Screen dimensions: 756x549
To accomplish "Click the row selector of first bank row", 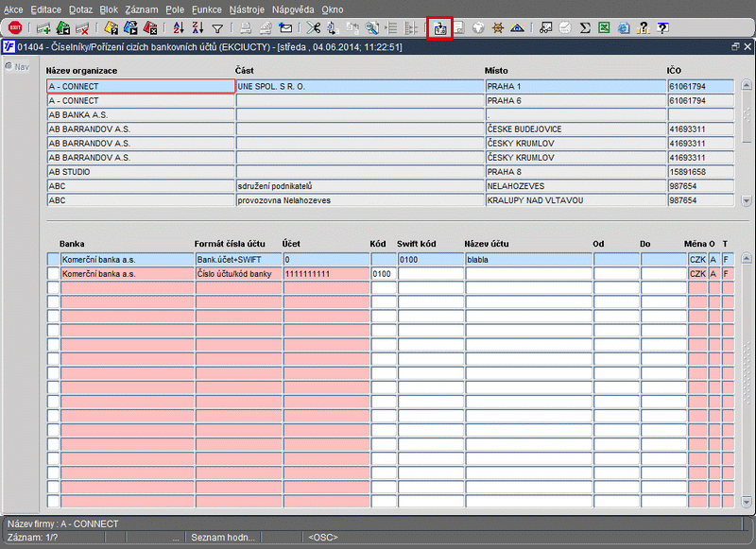I will [53, 259].
